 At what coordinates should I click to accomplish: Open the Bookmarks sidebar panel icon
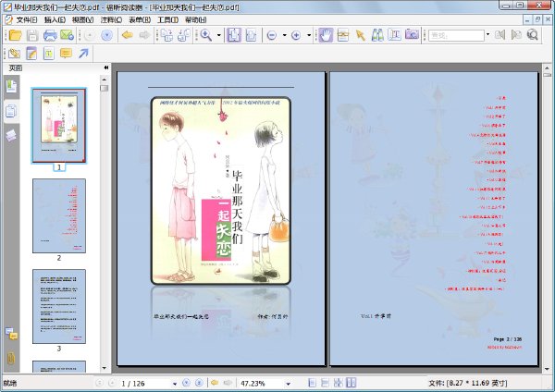click(x=11, y=86)
